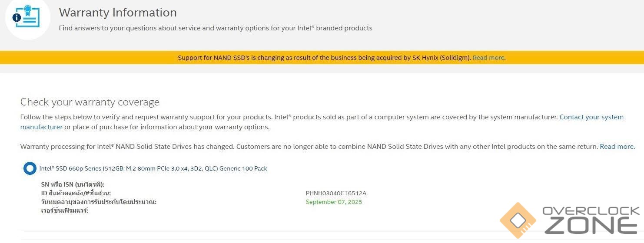Click the Check your warranty coverage heading
The image size is (644, 243).
click(90, 102)
